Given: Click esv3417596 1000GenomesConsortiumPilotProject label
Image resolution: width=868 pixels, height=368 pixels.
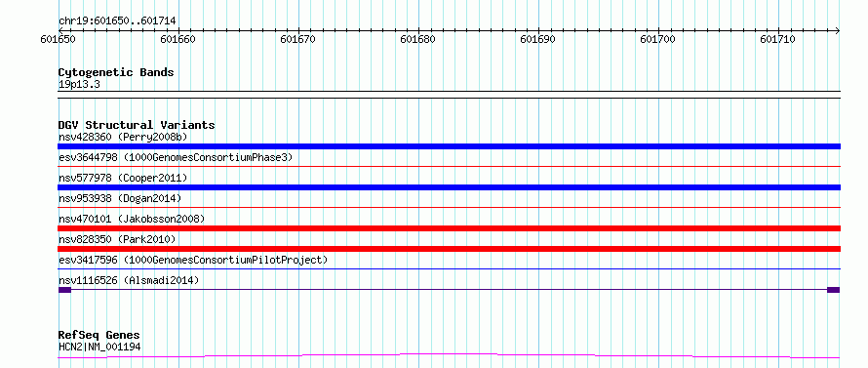Looking at the screenshot, I should (193, 260).
